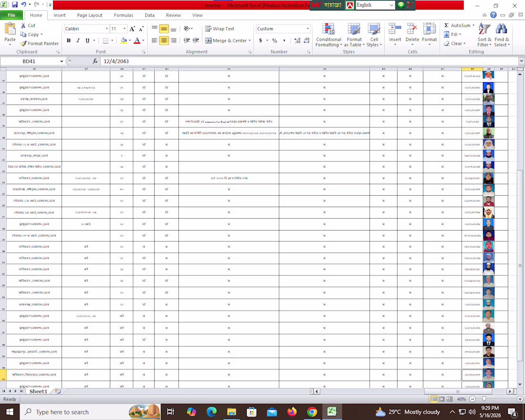Click the Undo arrow icon

[x=24, y=5]
